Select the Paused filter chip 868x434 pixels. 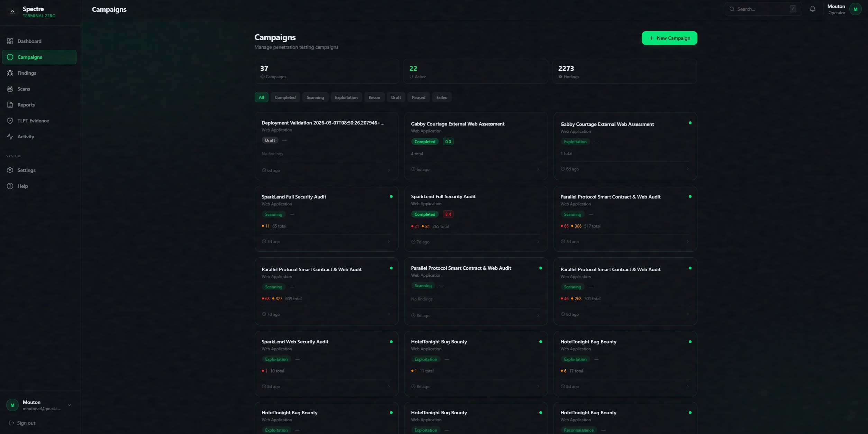[418, 98]
